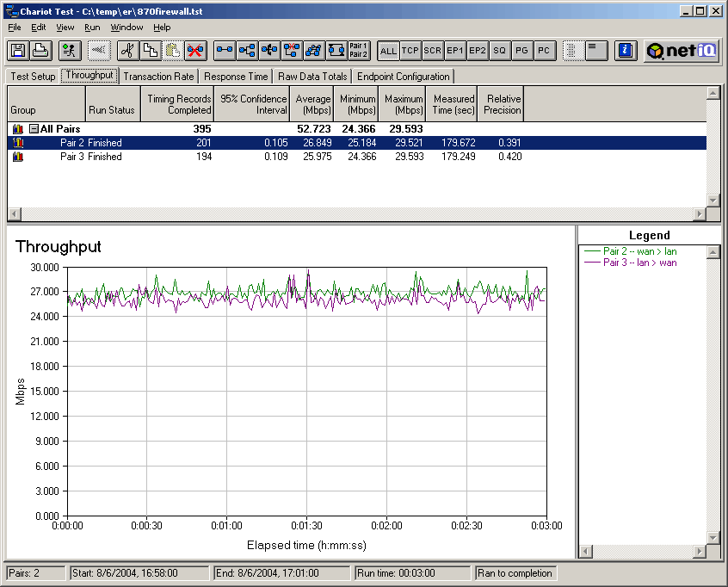This screenshot has width=728, height=587.
Task: Click the Delete red X icon
Action: (194, 51)
